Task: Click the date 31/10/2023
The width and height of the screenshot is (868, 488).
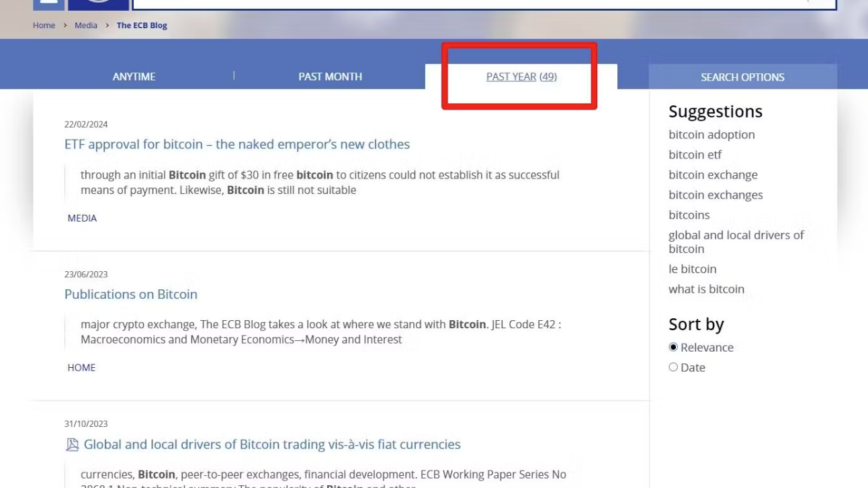Action: pyautogui.click(x=86, y=424)
